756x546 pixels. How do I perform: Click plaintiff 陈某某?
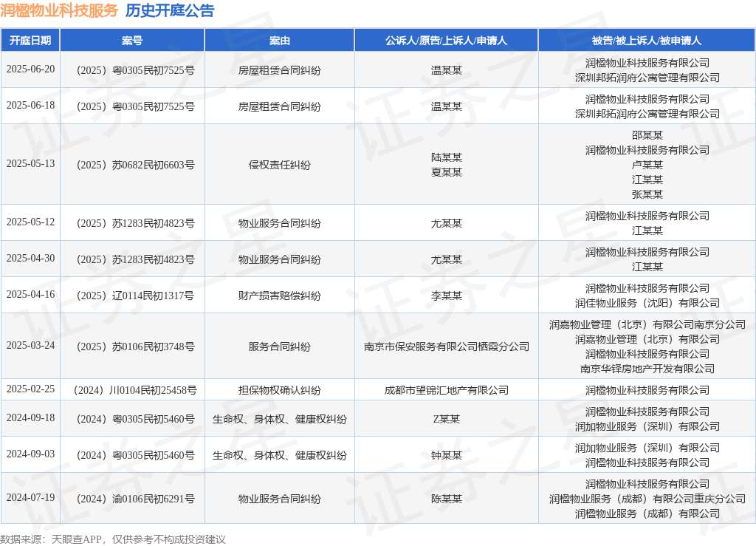(447, 499)
